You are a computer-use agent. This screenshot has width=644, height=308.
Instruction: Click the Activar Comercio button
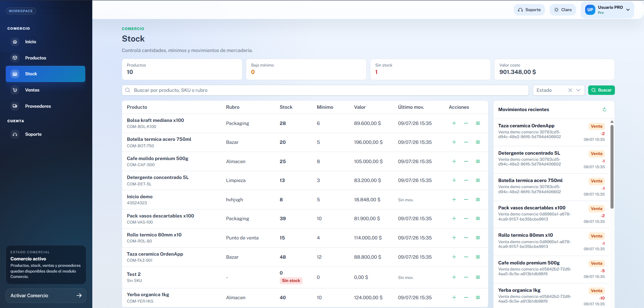46,296
